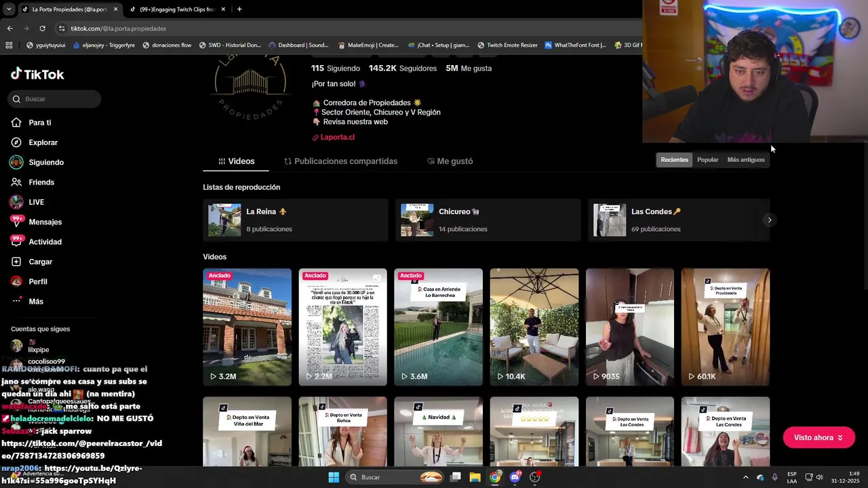The image size is (868, 488).
Task: Open the Triggerfyre bookmark
Action: click(103, 45)
